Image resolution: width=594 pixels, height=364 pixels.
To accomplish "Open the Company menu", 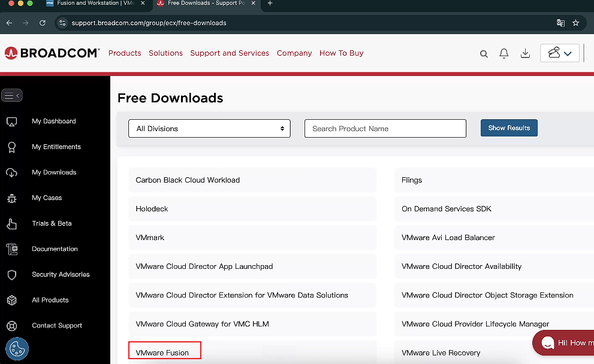I will [x=294, y=53].
